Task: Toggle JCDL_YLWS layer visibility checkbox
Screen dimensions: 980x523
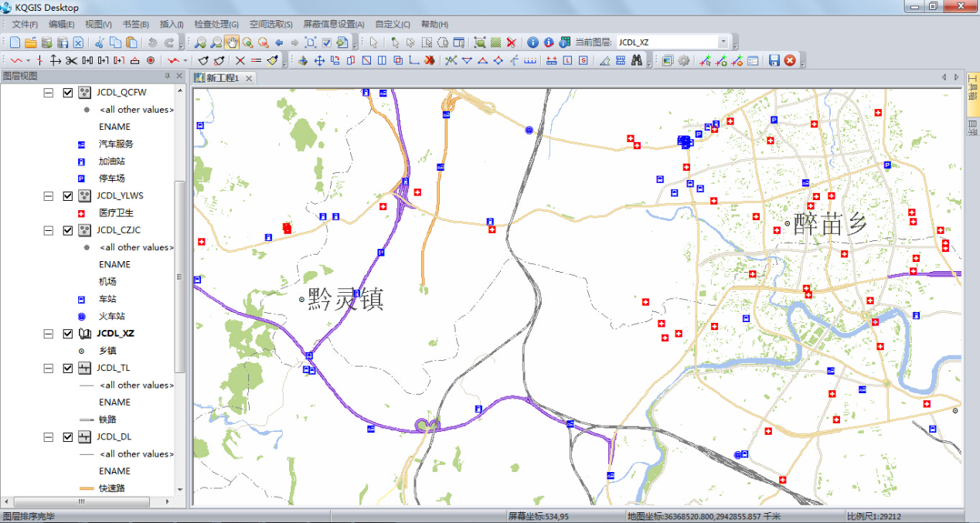Action: (x=68, y=196)
